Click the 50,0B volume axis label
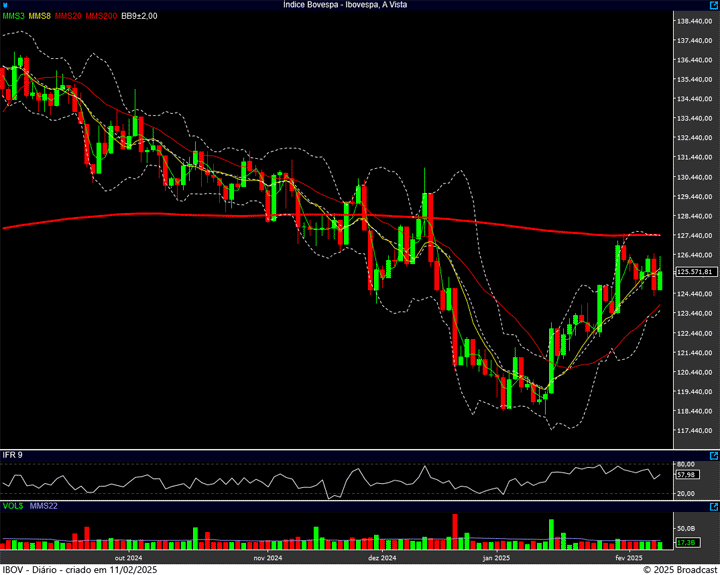720x575 pixels. click(x=686, y=529)
